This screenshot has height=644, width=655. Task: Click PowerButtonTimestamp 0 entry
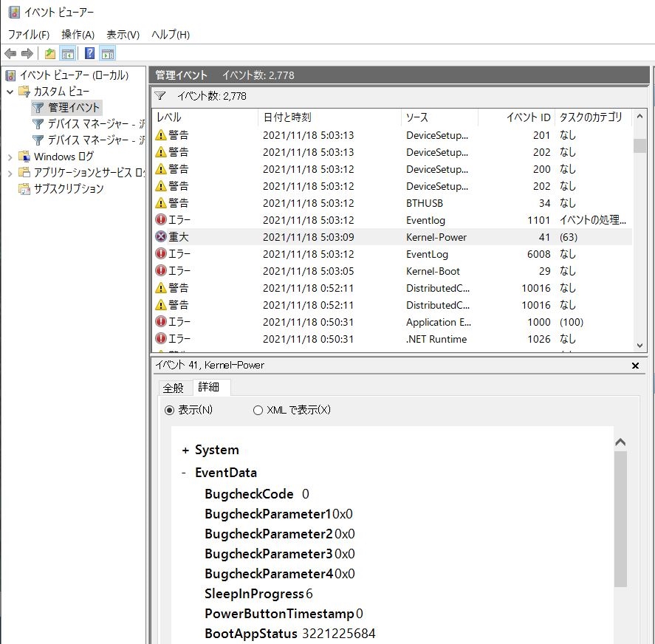(x=284, y=614)
